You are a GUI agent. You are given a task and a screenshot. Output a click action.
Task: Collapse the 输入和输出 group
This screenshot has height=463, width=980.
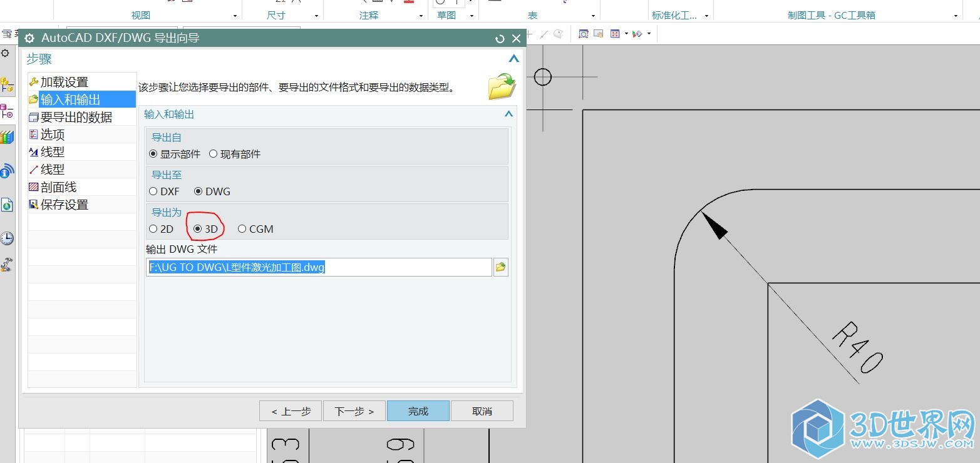click(509, 114)
